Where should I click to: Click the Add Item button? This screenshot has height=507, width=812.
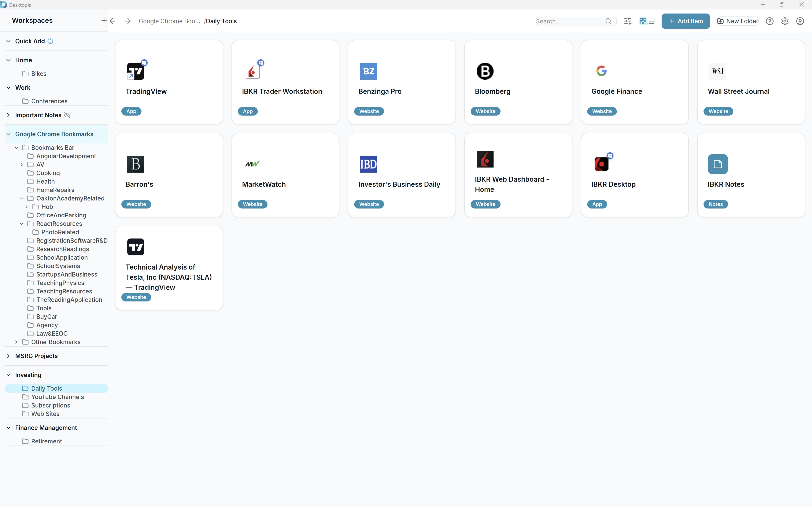[x=686, y=21]
